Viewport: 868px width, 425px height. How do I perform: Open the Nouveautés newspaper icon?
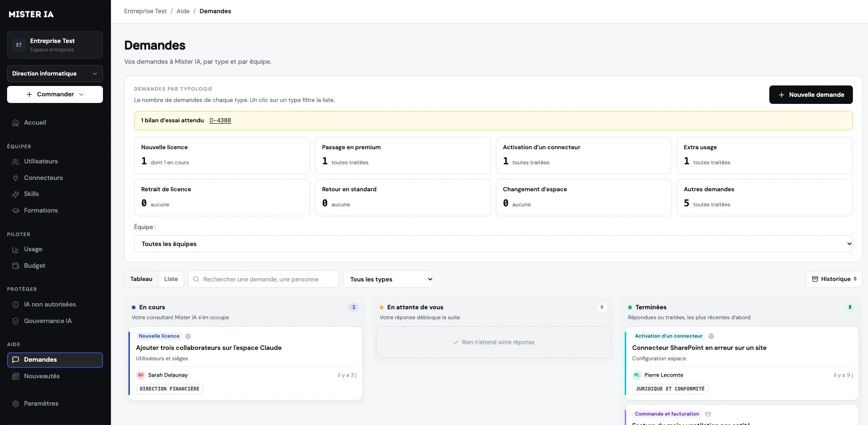pyautogui.click(x=16, y=376)
